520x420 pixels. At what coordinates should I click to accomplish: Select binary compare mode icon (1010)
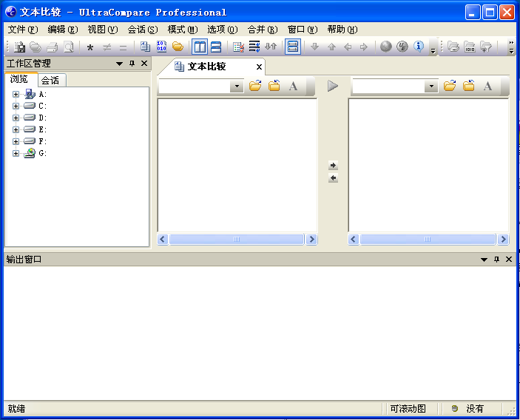click(x=161, y=47)
